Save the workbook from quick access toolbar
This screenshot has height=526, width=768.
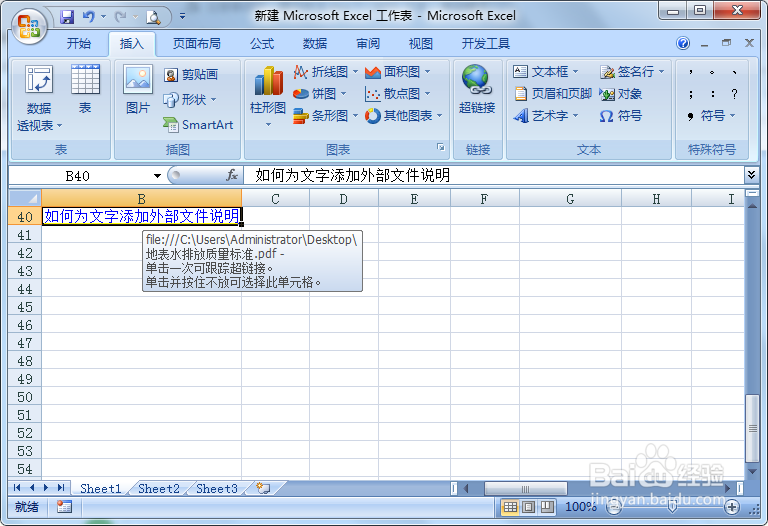(x=67, y=17)
